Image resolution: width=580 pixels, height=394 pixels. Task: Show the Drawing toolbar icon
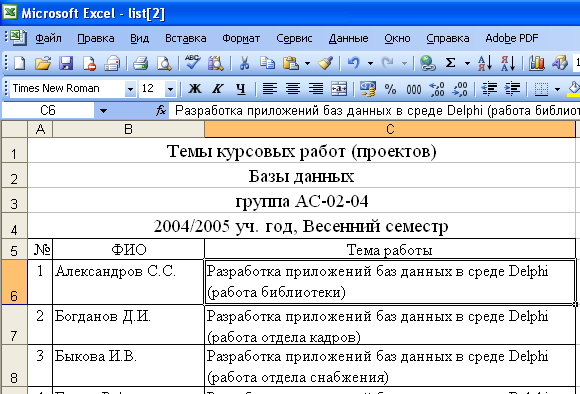pyautogui.click(x=560, y=63)
